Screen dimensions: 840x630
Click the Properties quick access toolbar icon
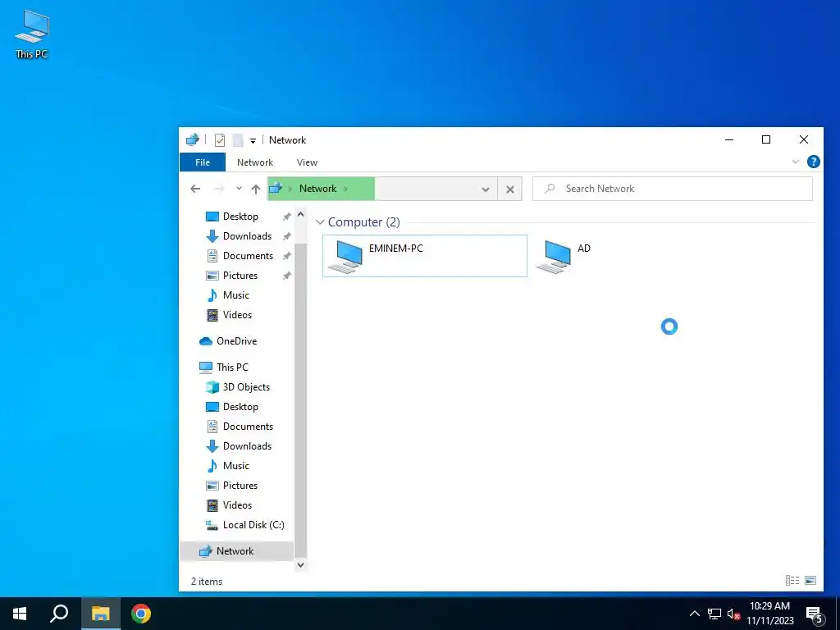(x=220, y=140)
